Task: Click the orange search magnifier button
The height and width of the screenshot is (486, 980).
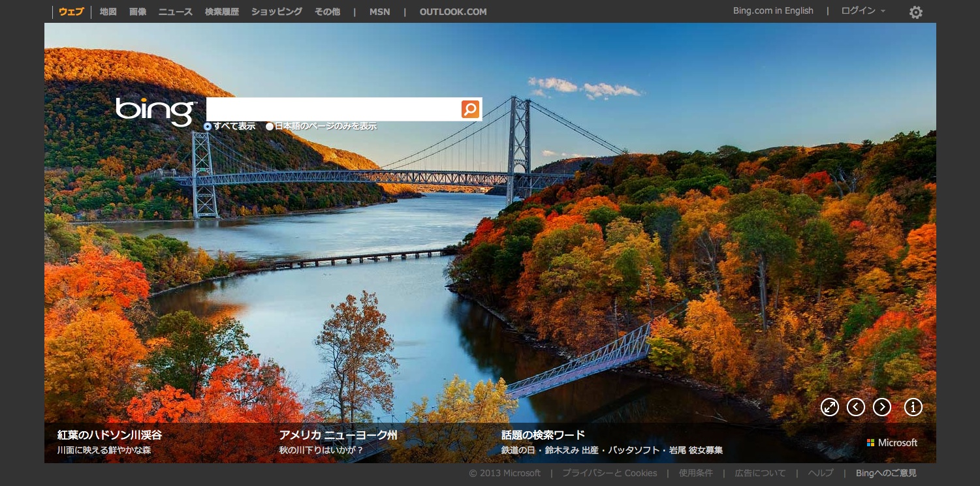Action: [x=470, y=109]
